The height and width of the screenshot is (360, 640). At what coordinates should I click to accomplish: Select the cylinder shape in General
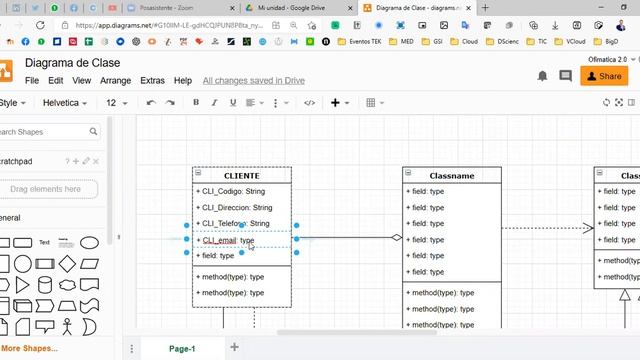(x=45, y=285)
